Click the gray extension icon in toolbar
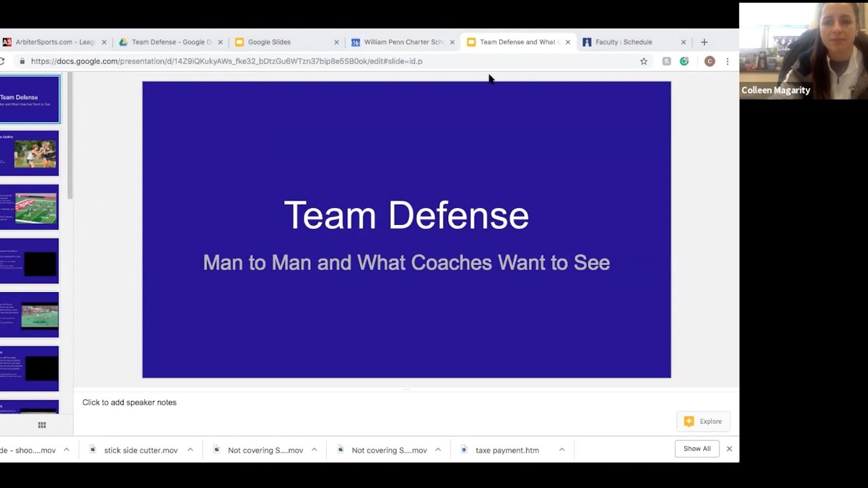868x488 pixels. 667,61
